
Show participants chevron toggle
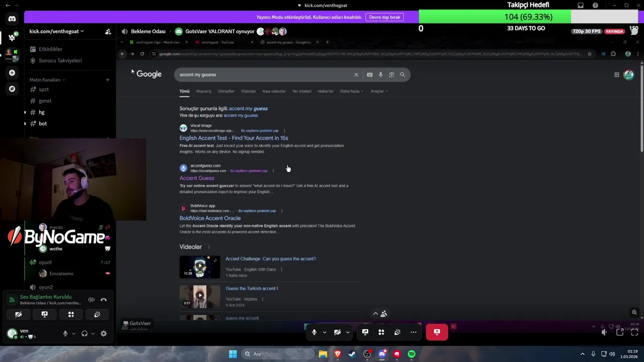[379, 314]
